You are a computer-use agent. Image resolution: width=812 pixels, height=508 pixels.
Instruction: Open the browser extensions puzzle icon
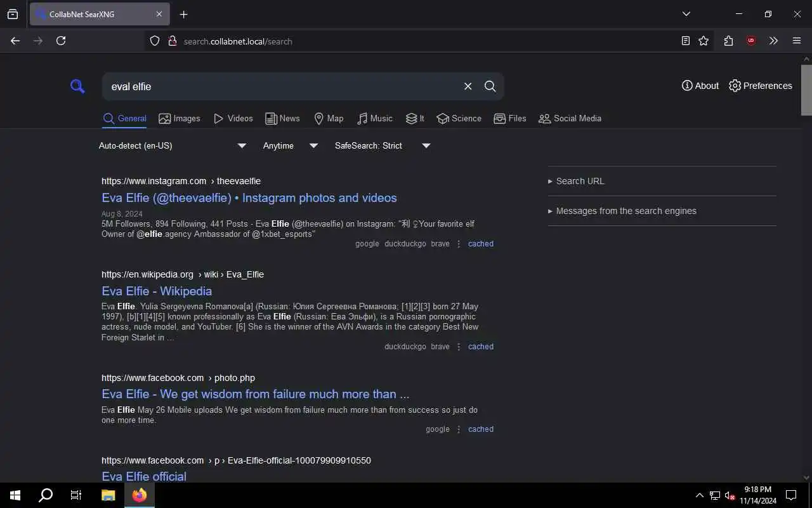click(x=728, y=41)
